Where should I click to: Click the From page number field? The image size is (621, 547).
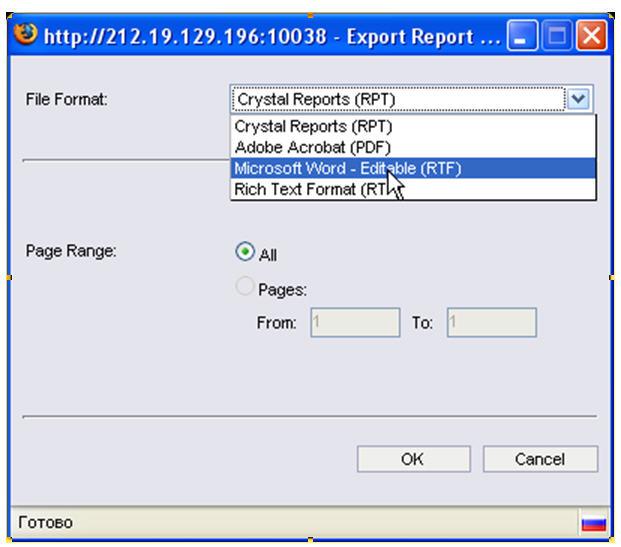(355, 322)
